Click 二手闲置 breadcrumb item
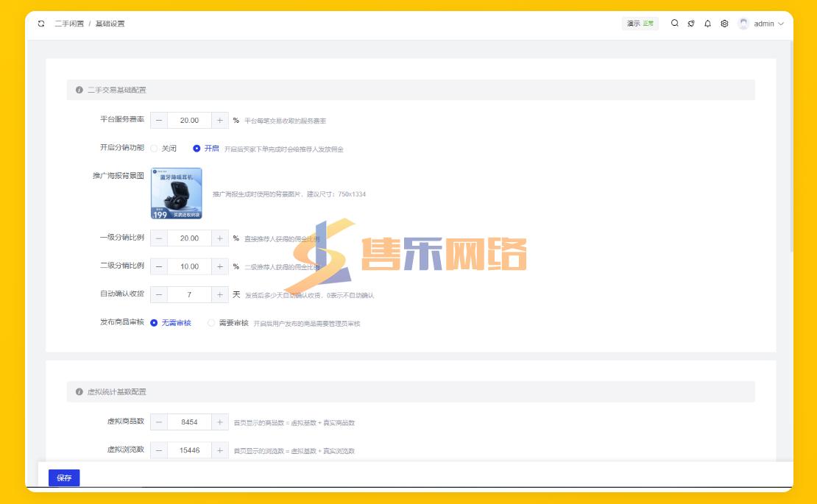 click(x=69, y=24)
